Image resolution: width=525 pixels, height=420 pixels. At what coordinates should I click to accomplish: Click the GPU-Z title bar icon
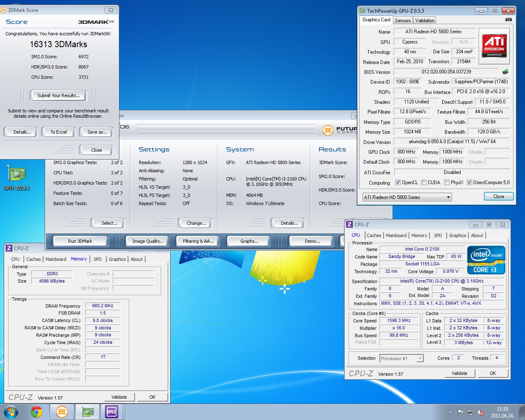tap(363, 11)
